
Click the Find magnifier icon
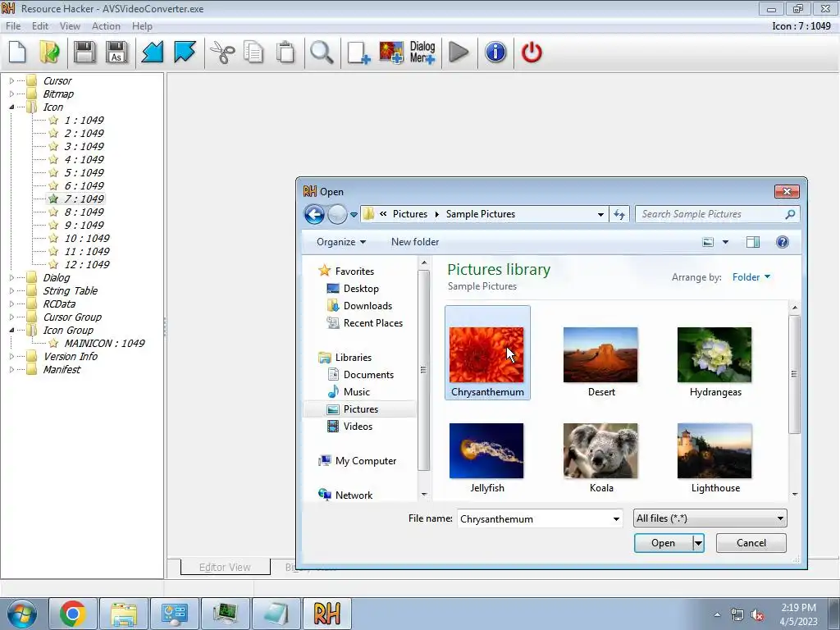(322, 52)
